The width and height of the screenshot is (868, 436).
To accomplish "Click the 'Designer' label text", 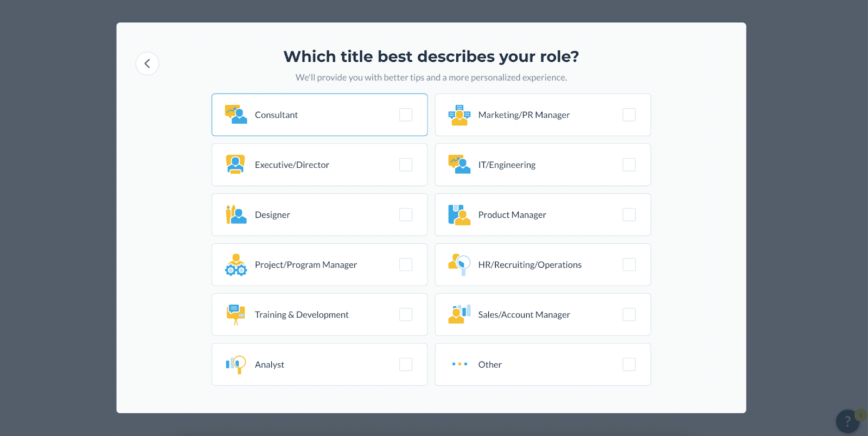I will [x=272, y=215].
